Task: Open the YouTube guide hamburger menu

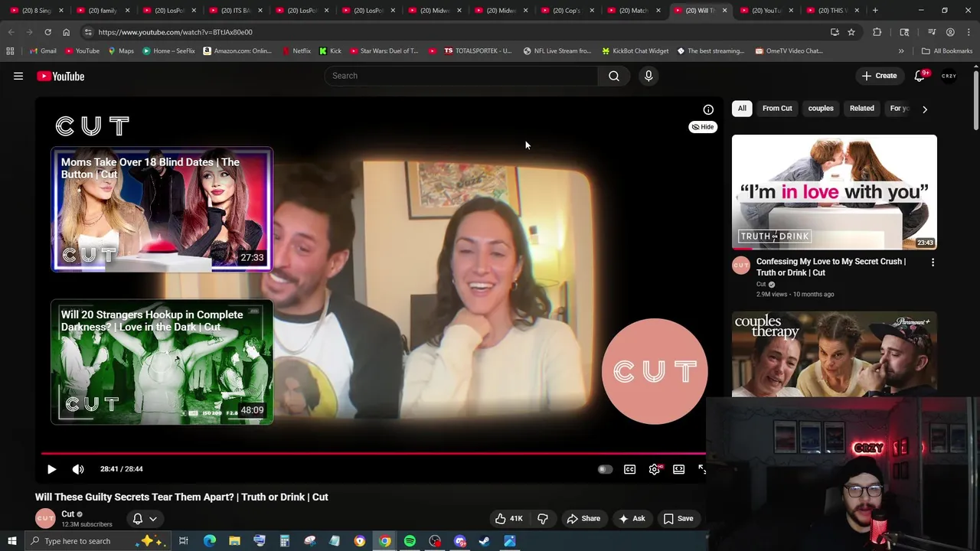Action: [x=18, y=76]
